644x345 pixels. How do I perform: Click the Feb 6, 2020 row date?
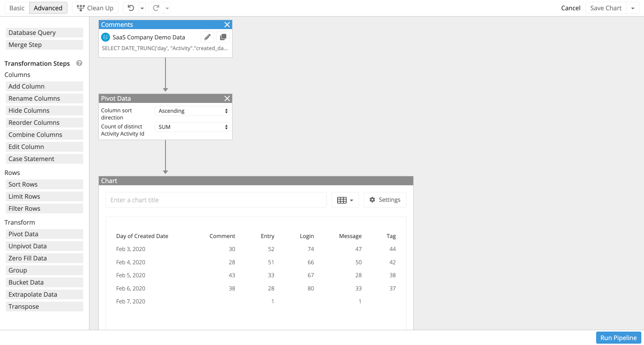point(131,289)
